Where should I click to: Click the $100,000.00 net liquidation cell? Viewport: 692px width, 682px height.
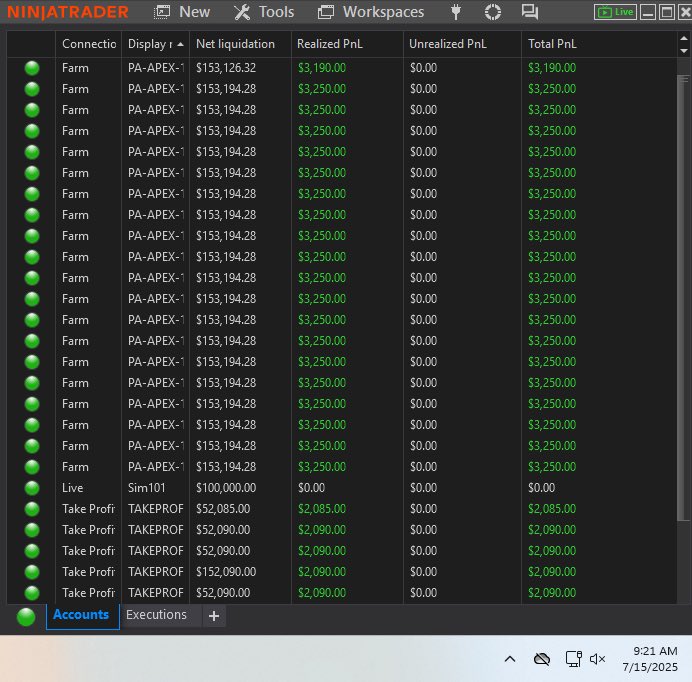tap(226, 488)
